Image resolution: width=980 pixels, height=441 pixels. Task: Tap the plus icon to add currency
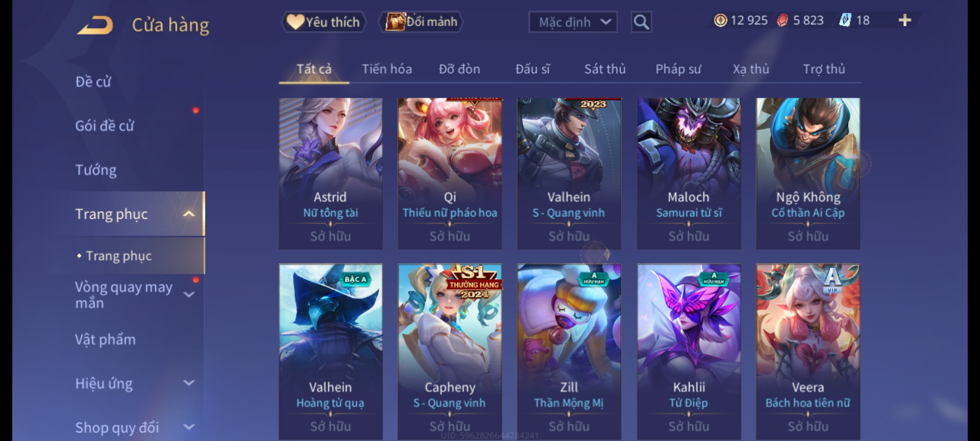point(905,20)
